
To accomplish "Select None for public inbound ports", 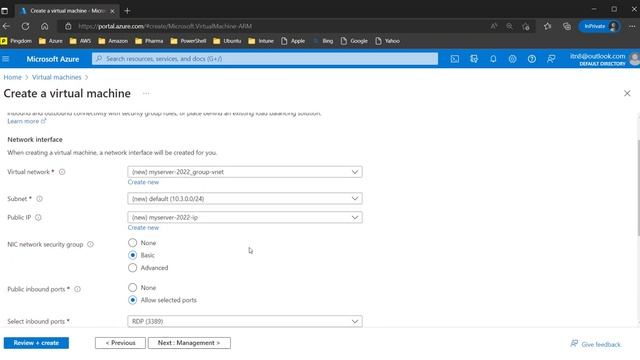I will pyautogui.click(x=132, y=288).
